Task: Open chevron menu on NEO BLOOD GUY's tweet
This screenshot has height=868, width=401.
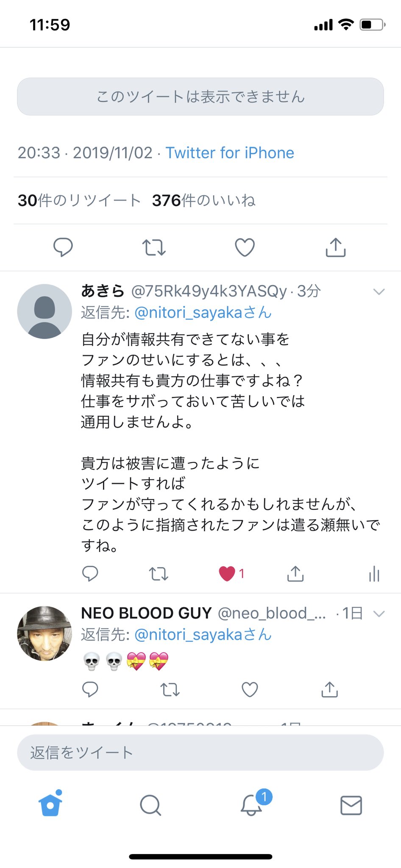Action: pyautogui.click(x=379, y=614)
